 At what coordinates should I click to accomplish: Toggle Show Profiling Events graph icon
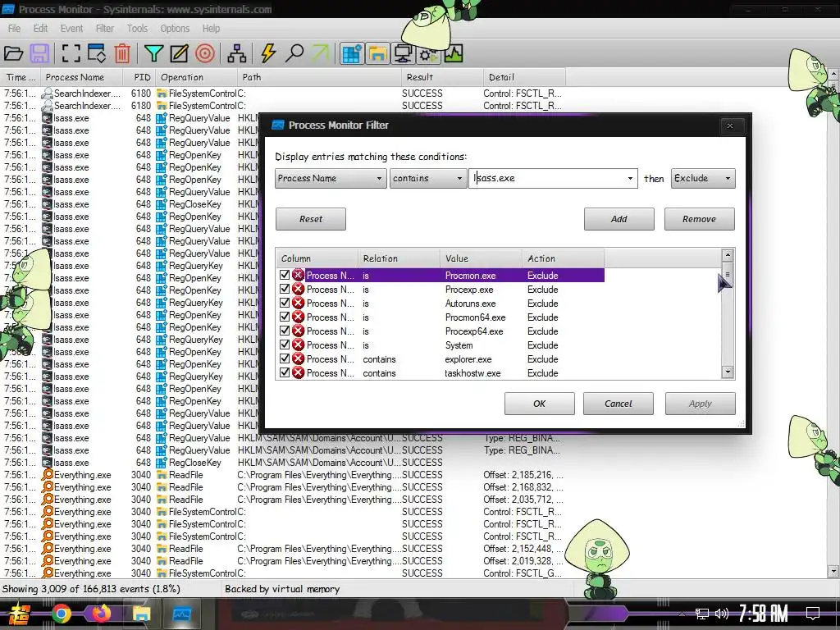point(453,53)
